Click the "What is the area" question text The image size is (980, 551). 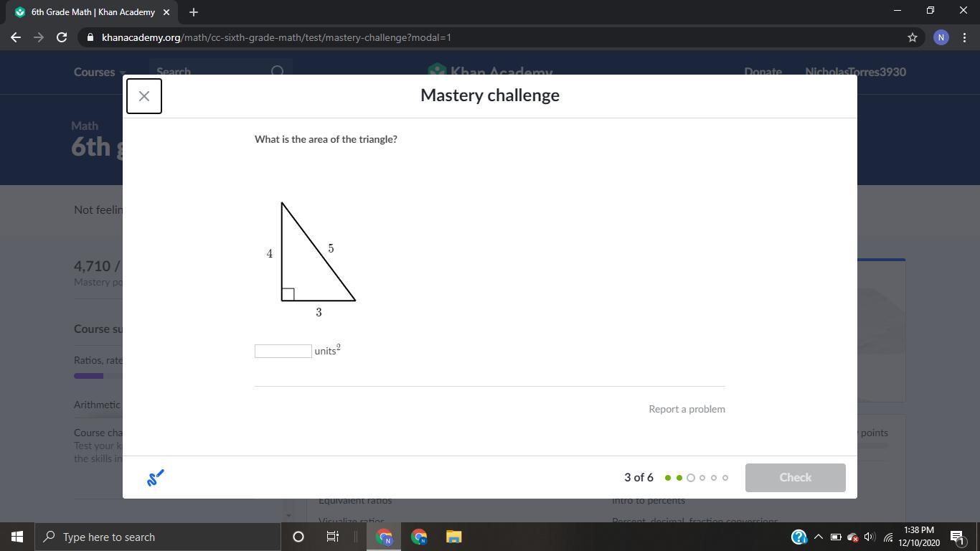point(326,139)
